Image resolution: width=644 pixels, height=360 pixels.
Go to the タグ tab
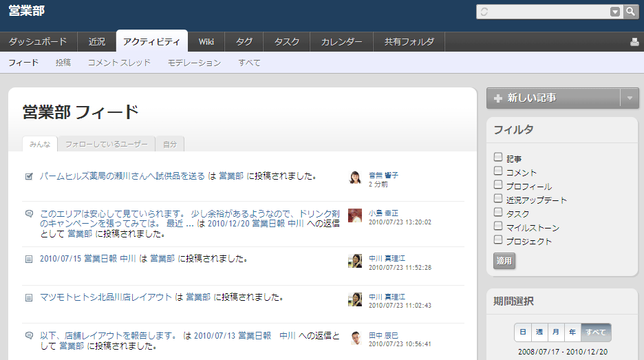click(244, 42)
